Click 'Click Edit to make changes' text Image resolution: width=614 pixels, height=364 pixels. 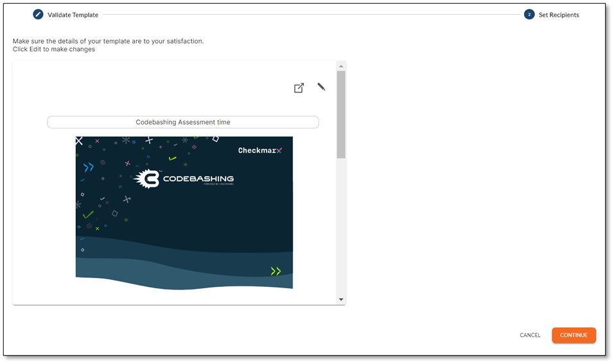[54, 49]
